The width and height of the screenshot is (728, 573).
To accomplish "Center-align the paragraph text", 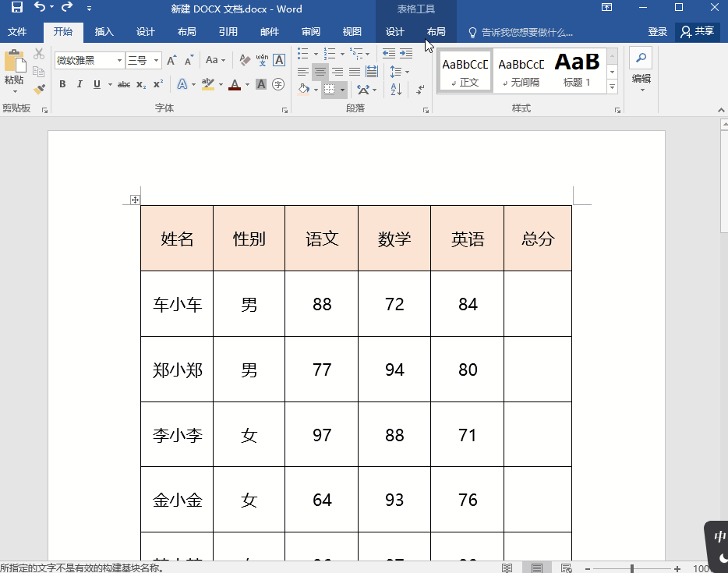I will coord(320,71).
